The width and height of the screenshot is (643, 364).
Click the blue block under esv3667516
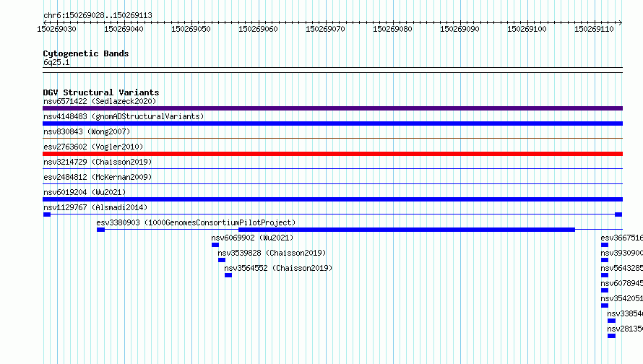coord(605,245)
